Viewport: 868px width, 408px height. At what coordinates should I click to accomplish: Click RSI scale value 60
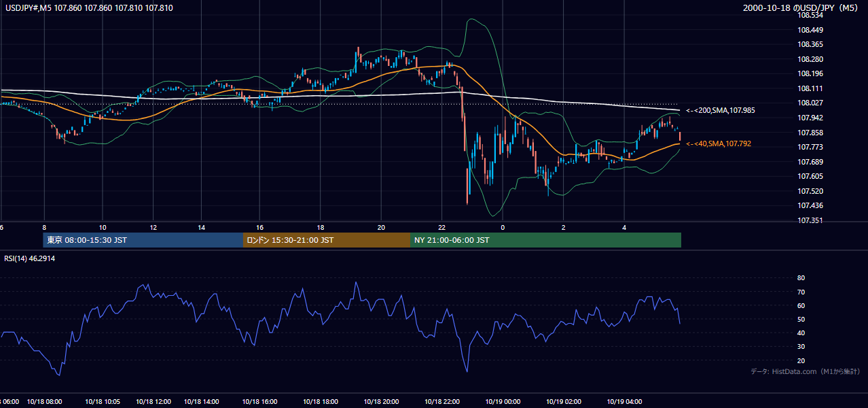801,305
